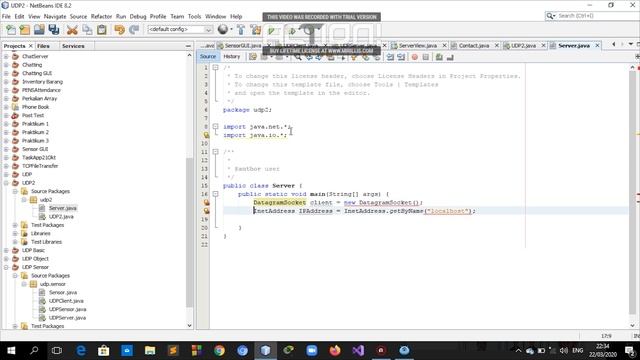Switch to the Services tab

(x=73, y=46)
